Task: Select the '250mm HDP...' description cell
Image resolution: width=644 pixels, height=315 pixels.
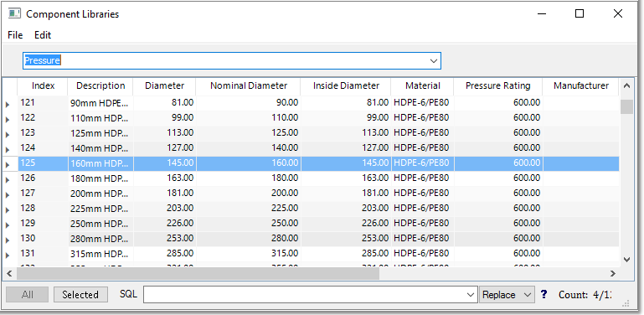Action: pyautogui.click(x=100, y=224)
